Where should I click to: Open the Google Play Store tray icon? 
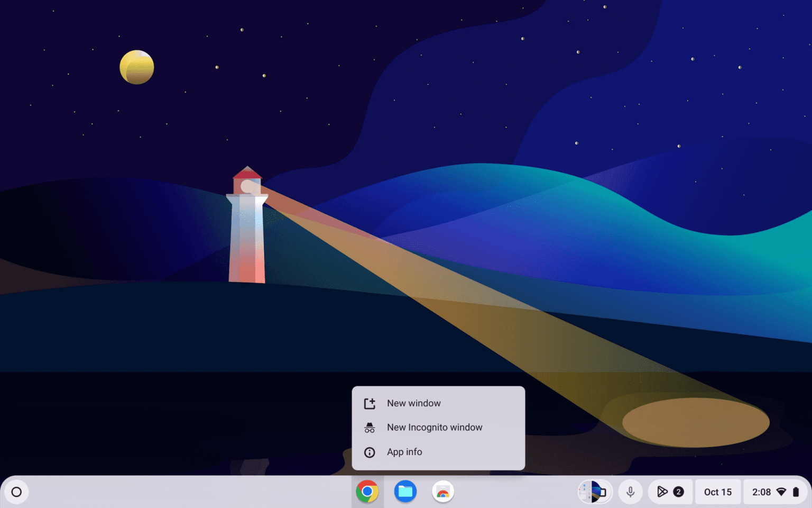pyautogui.click(x=663, y=492)
